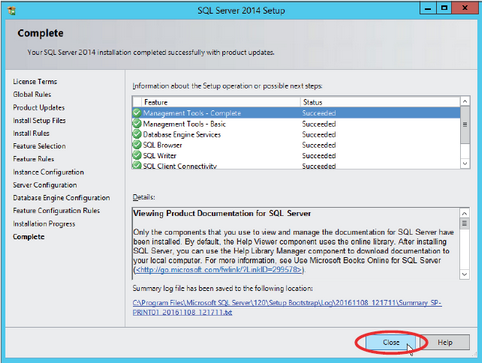The height and width of the screenshot is (363, 482).
Task: Close the window with the red X
Action: tap(465, 8)
